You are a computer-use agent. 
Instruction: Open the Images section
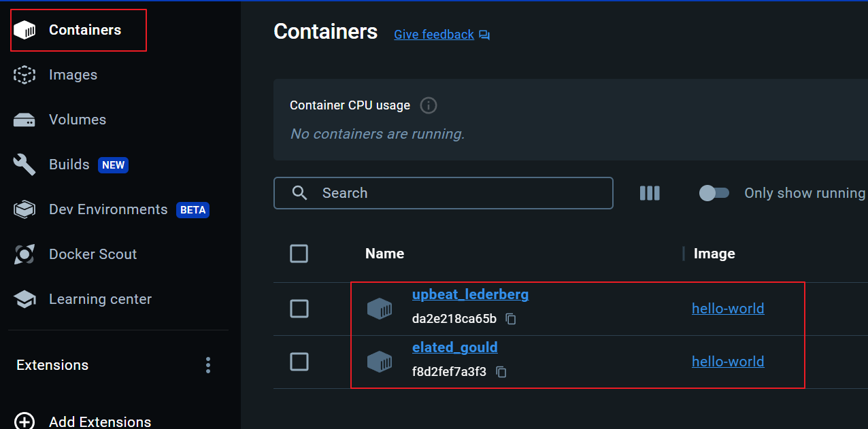point(73,75)
